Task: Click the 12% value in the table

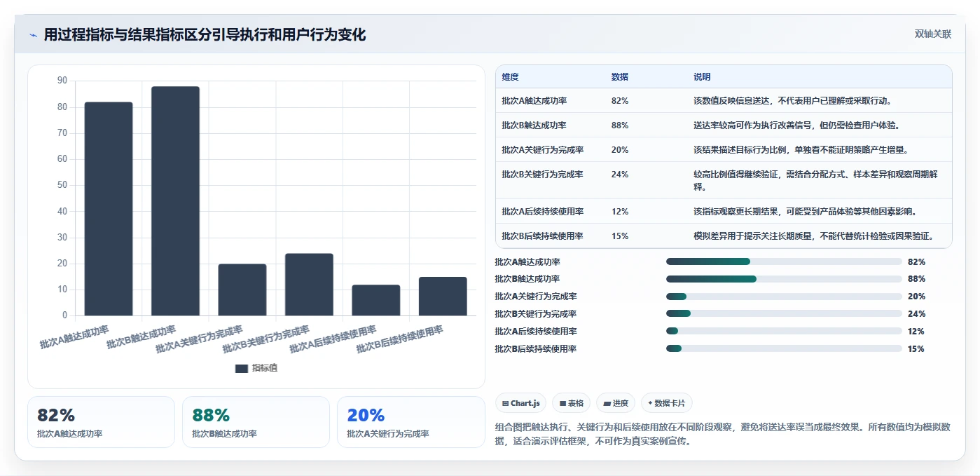Action: [x=620, y=212]
